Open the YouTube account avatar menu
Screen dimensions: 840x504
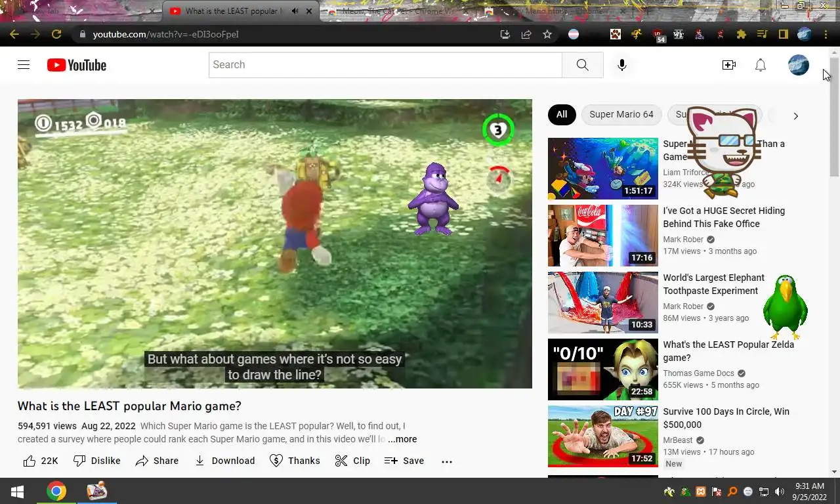[x=798, y=65]
